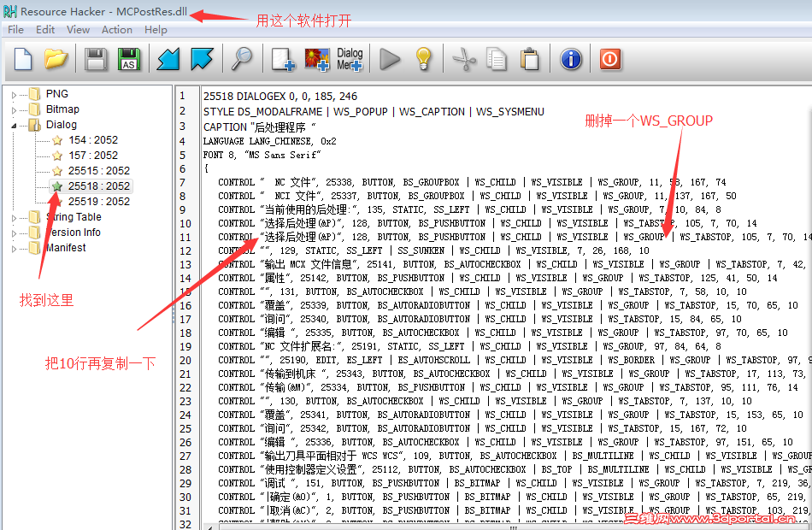812x530 pixels.
Task: Click the LANGUAGE LANG_CHINESE, 0x2 line
Action: pyautogui.click(x=269, y=141)
